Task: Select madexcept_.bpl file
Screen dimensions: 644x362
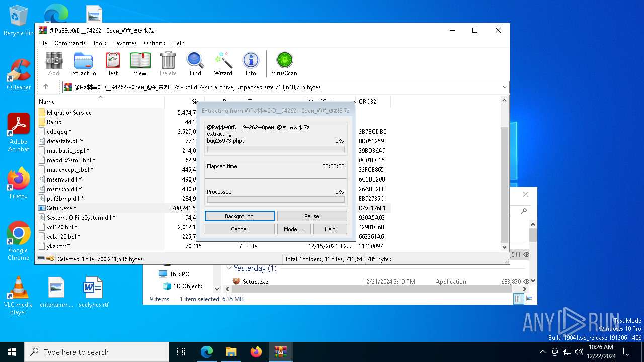Action: (x=70, y=170)
